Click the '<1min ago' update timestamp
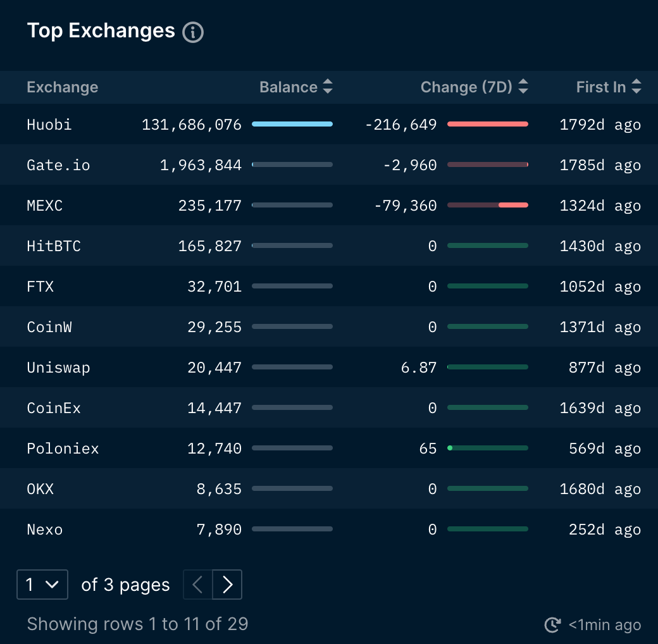658x644 pixels. coord(605,624)
